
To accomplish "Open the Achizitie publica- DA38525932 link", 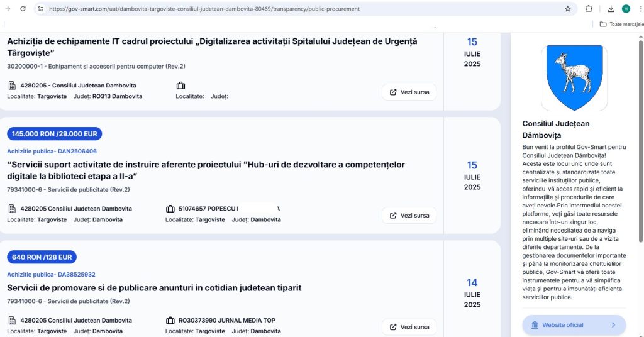I will (51, 275).
